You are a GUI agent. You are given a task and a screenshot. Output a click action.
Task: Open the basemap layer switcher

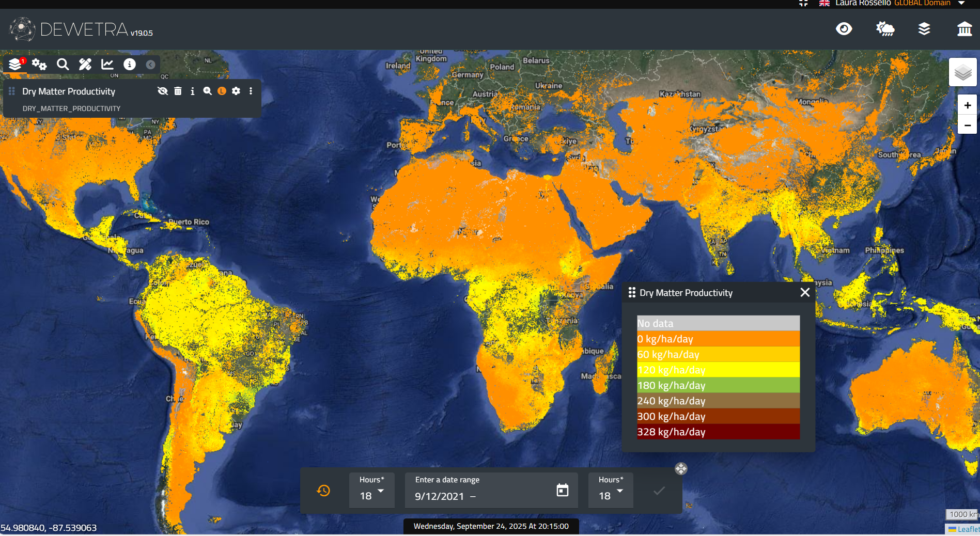click(962, 72)
